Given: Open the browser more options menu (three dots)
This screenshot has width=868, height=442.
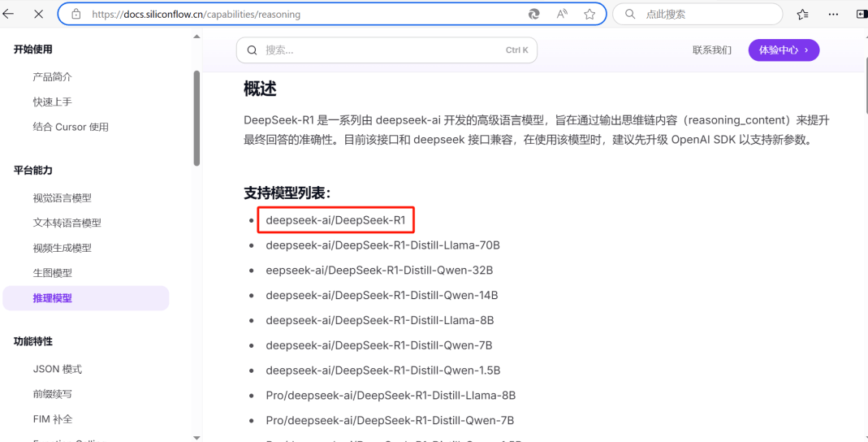Looking at the screenshot, I should point(833,15).
